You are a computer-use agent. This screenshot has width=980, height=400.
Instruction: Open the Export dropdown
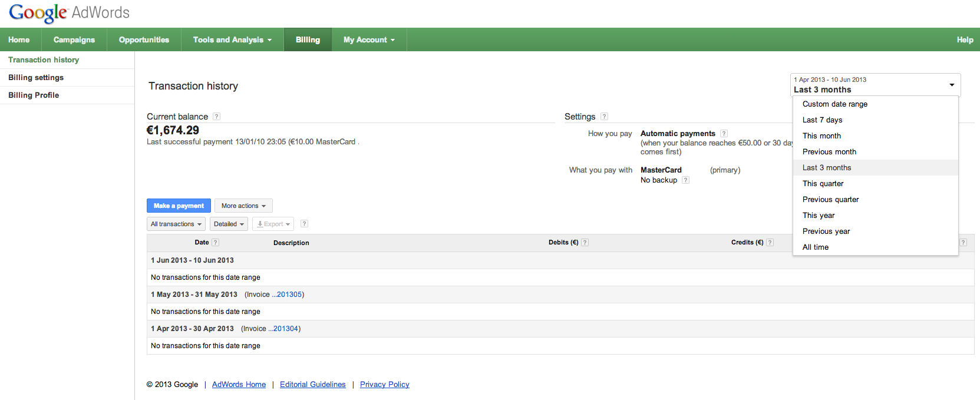point(273,224)
